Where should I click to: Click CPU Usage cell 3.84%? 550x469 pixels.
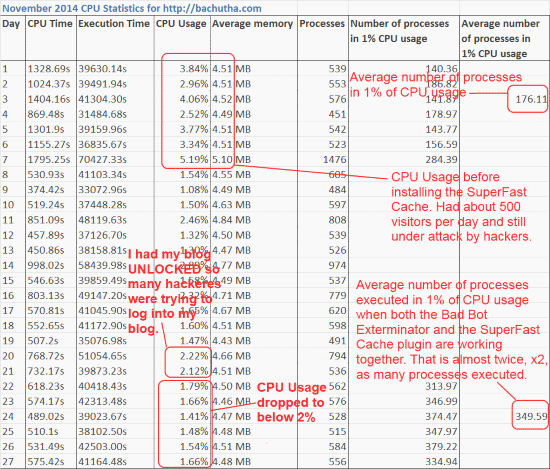pyautogui.click(x=194, y=69)
